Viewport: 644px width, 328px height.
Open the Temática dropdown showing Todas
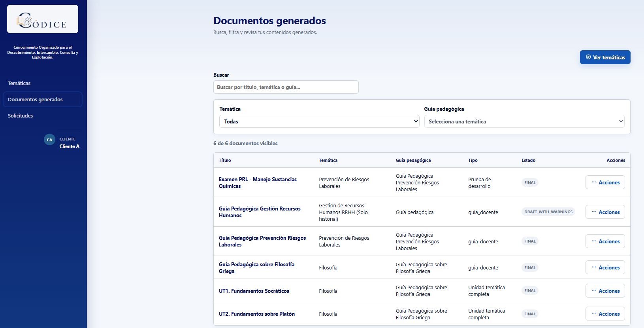tap(319, 121)
